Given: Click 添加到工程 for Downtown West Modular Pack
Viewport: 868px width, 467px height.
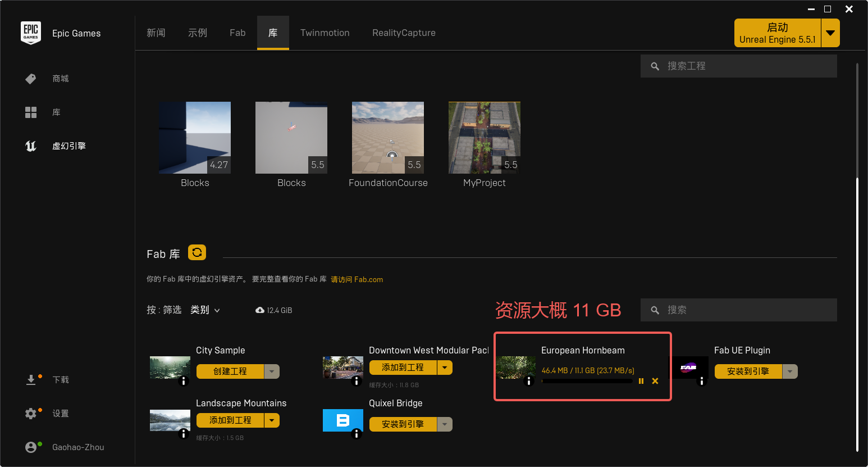Looking at the screenshot, I should click(x=403, y=368).
